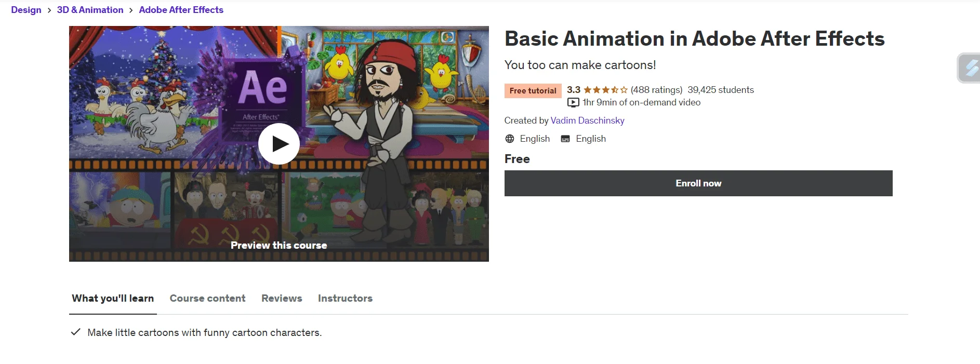Screen dimensions: 980x364
Task: Click the 3.3 rating number
Action: 573,90
